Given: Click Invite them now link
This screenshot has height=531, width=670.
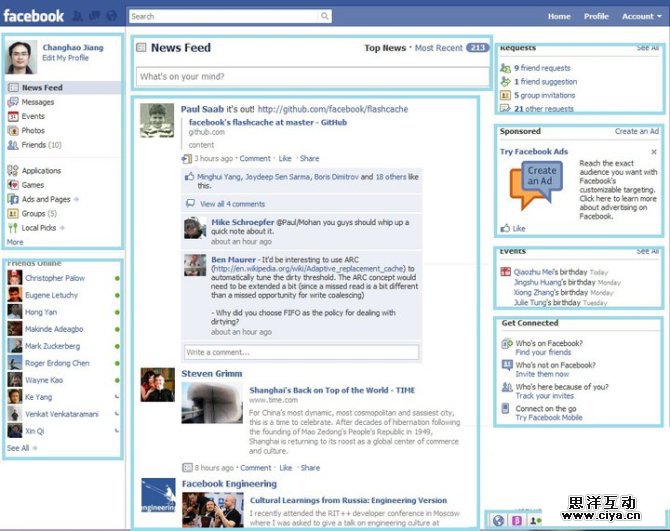Looking at the screenshot, I should [542, 374].
